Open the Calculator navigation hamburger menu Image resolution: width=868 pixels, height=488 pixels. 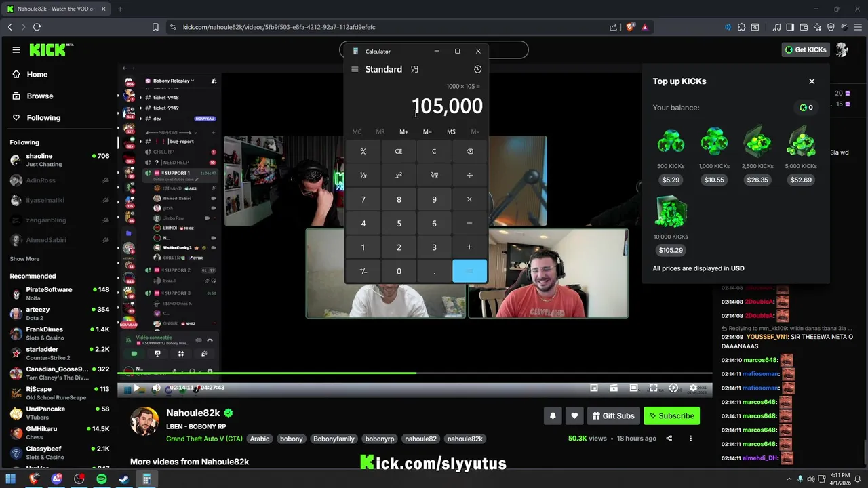coord(355,69)
